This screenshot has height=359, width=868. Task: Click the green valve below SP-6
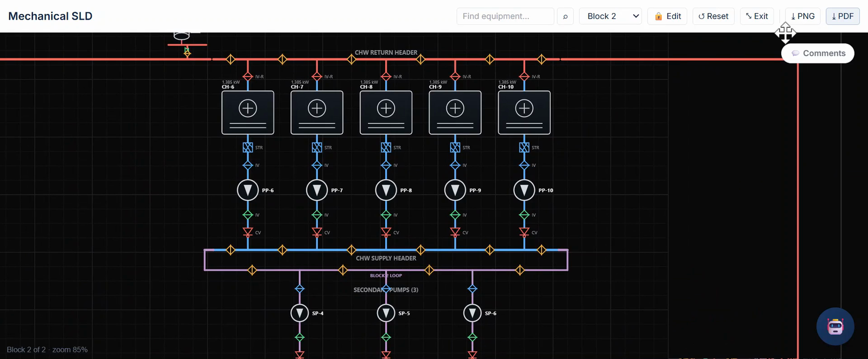(x=473, y=337)
